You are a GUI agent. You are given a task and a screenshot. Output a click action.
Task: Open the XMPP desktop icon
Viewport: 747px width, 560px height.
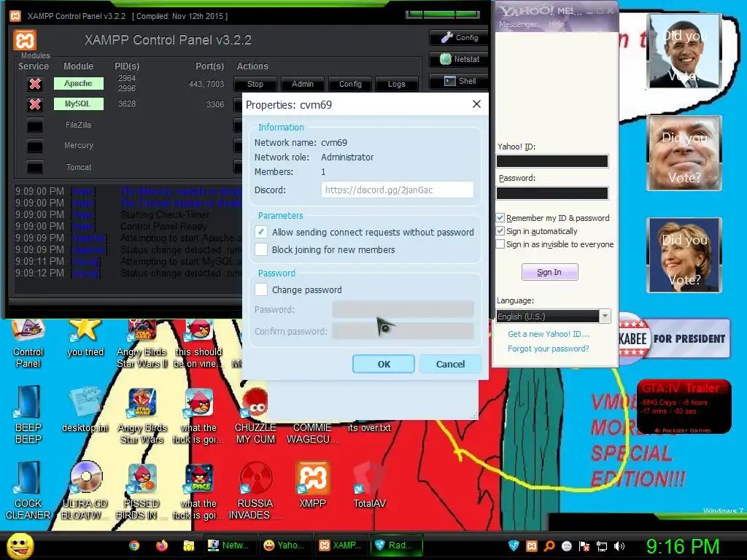(312, 485)
